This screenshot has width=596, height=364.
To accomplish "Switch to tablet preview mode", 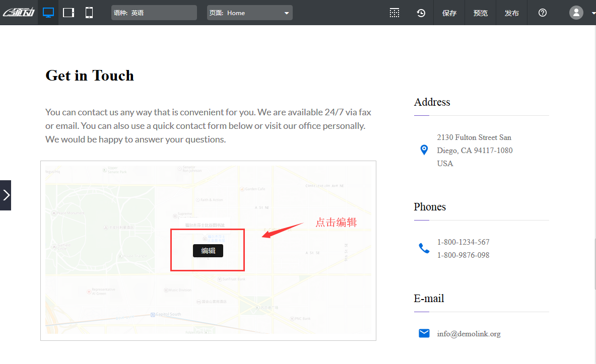I will tap(69, 13).
